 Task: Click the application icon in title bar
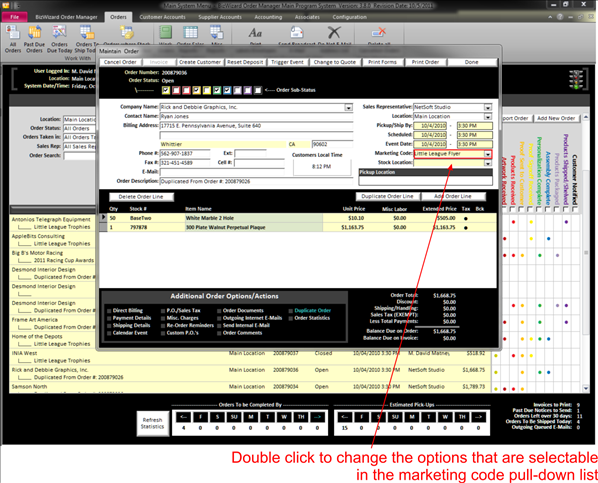point(6,5)
